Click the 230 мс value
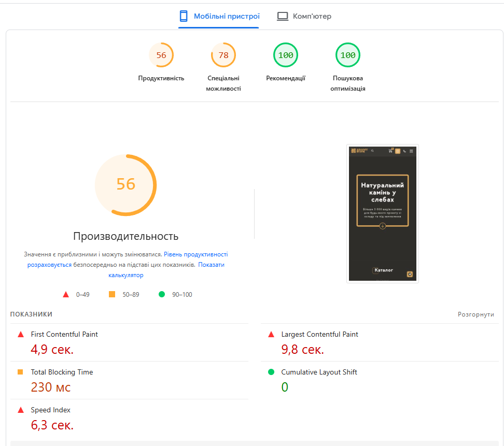 point(50,387)
